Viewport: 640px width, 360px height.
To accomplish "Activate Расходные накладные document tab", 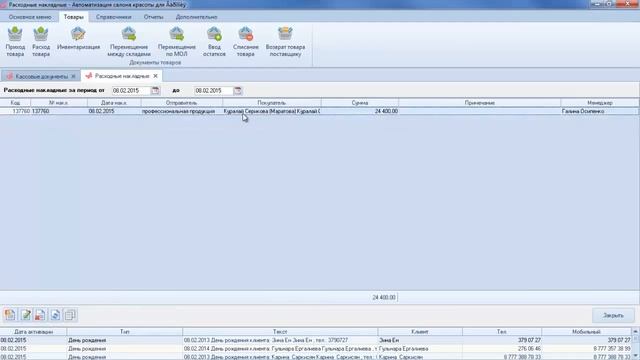I will tap(122, 76).
